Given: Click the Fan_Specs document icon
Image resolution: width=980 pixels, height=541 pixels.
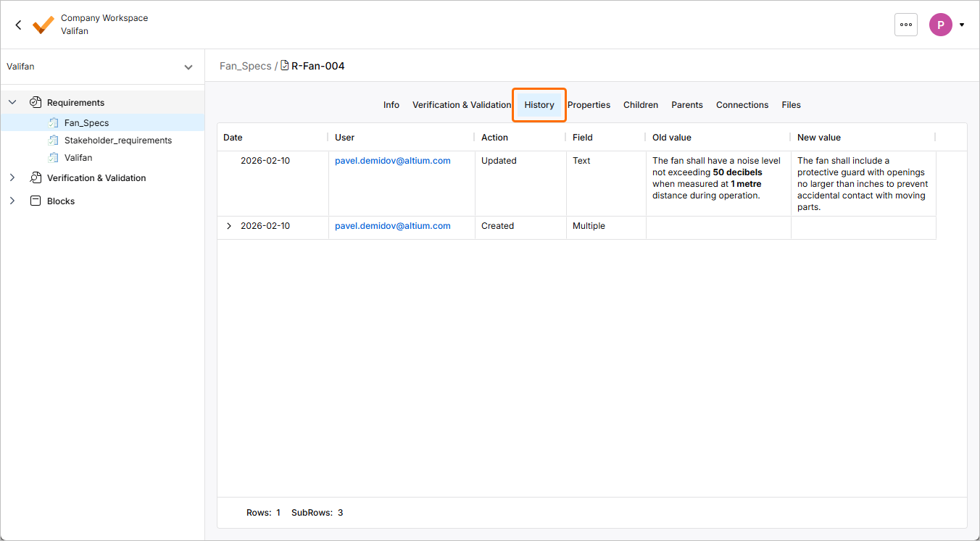Looking at the screenshot, I should tap(53, 122).
